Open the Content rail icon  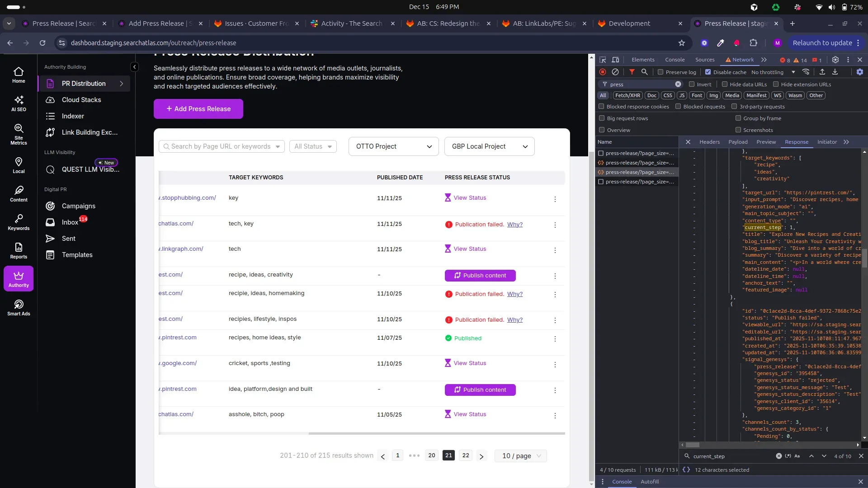[19, 194]
